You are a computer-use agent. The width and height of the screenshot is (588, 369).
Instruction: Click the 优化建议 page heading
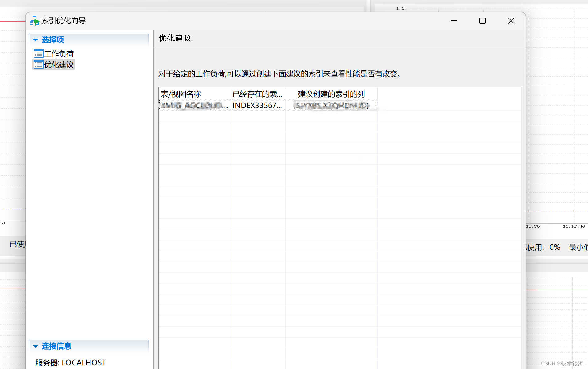(x=174, y=38)
